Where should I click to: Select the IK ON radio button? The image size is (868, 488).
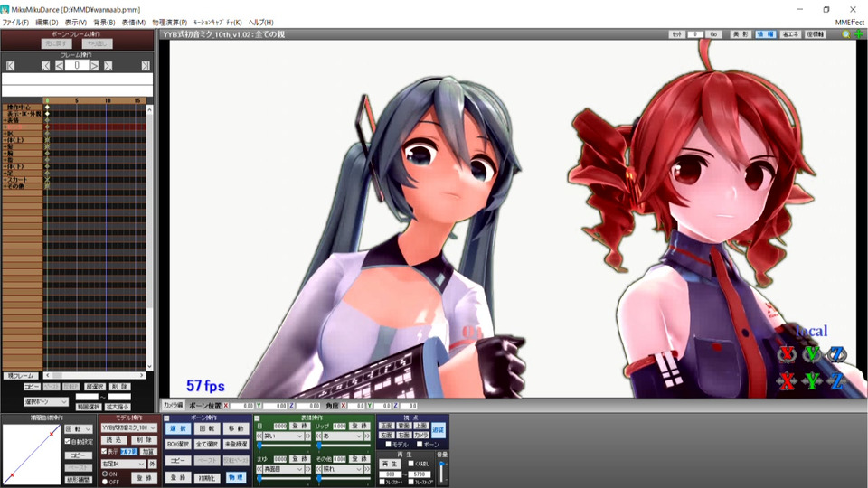click(x=105, y=474)
